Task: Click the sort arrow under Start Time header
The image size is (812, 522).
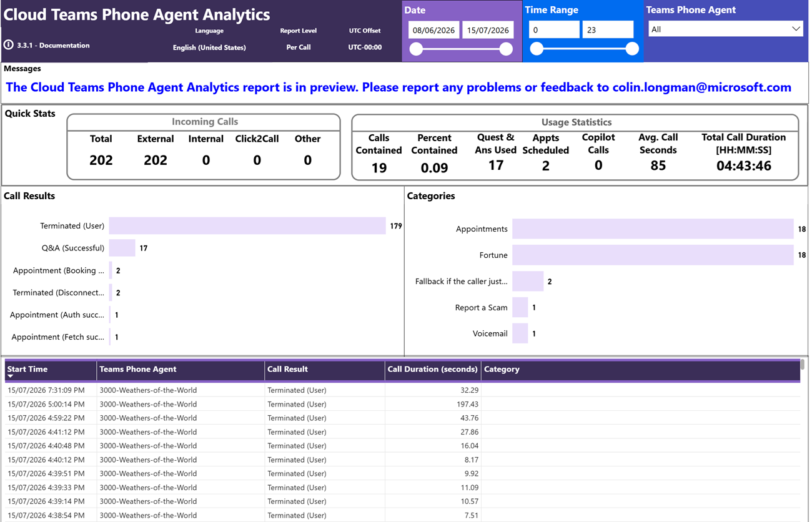Action: tap(11, 377)
